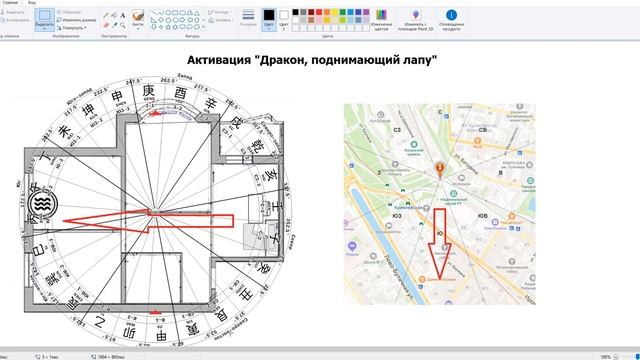Viewport: 640px width, 360px height.
Task: Expand the Brushes (Кисти) dropdown arrow
Action: pyautogui.click(x=138, y=29)
